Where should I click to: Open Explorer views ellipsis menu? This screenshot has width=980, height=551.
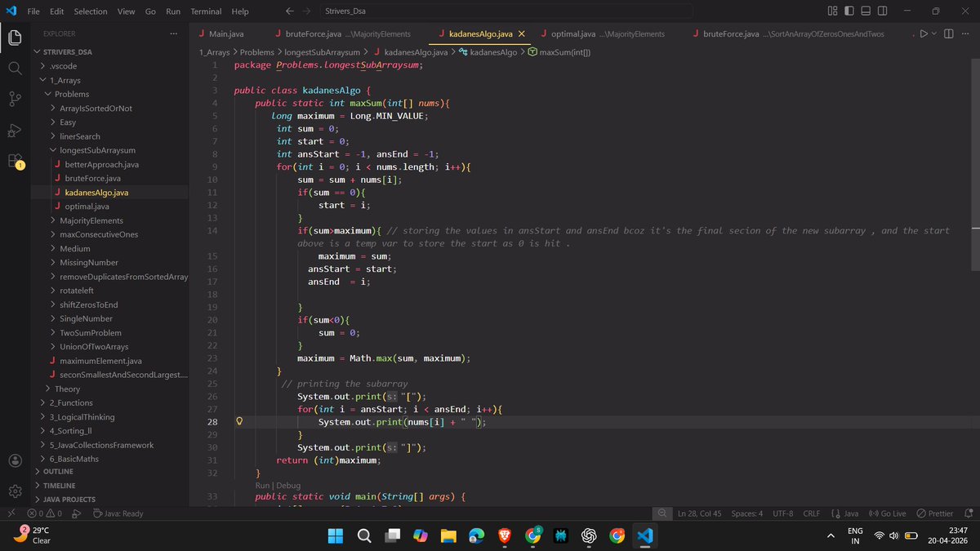[173, 34]
